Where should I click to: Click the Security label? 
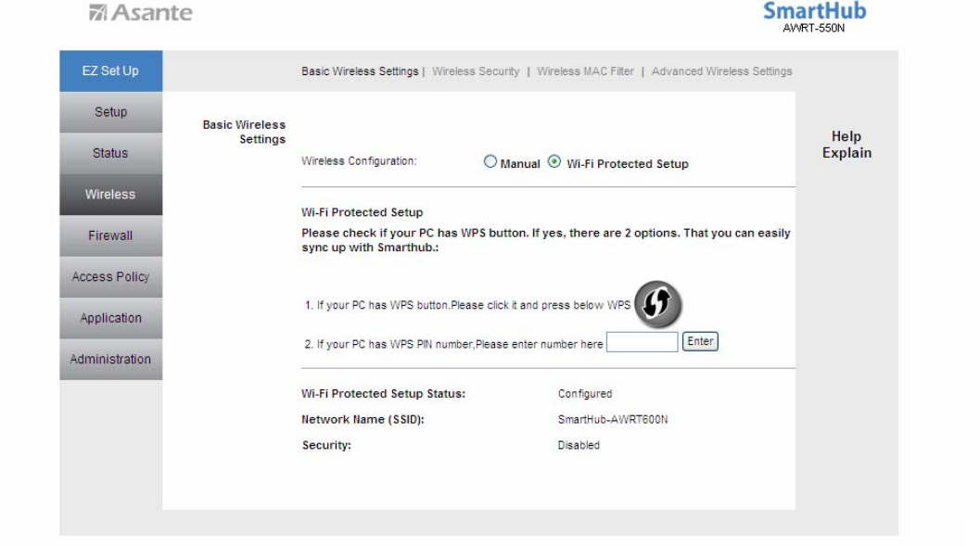[x=326, y=445]
